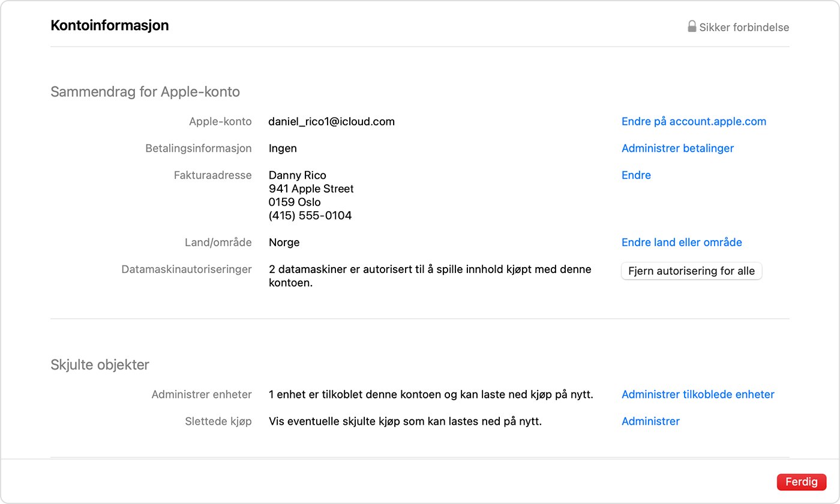Click the Norge country value
Viewport: 840px width, 504px height.
[284, 242]
